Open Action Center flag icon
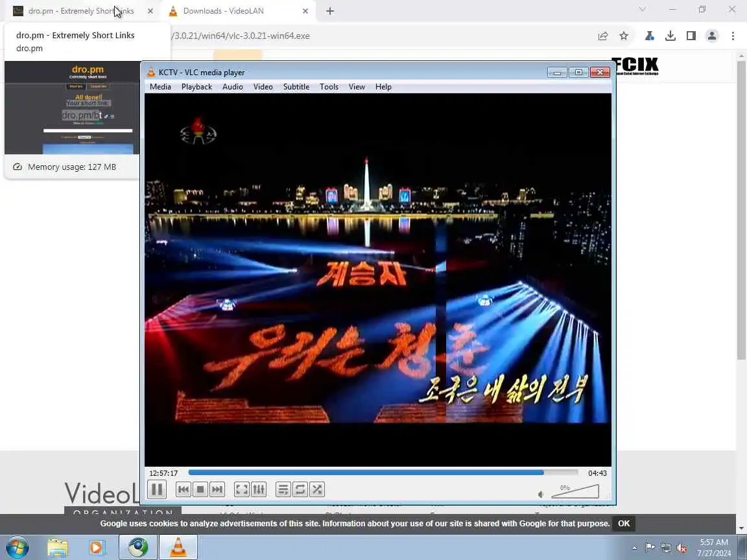Viewport: 747px width, 560px height. pos(649,548)
